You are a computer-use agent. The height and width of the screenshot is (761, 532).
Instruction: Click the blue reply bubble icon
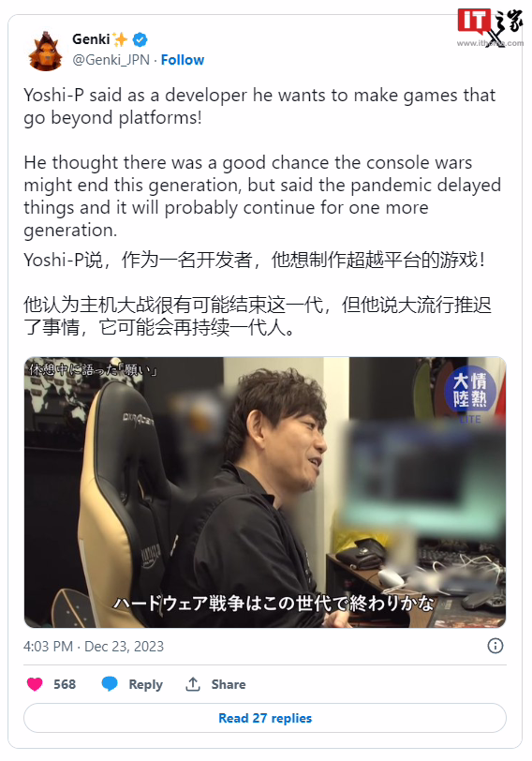110,684
